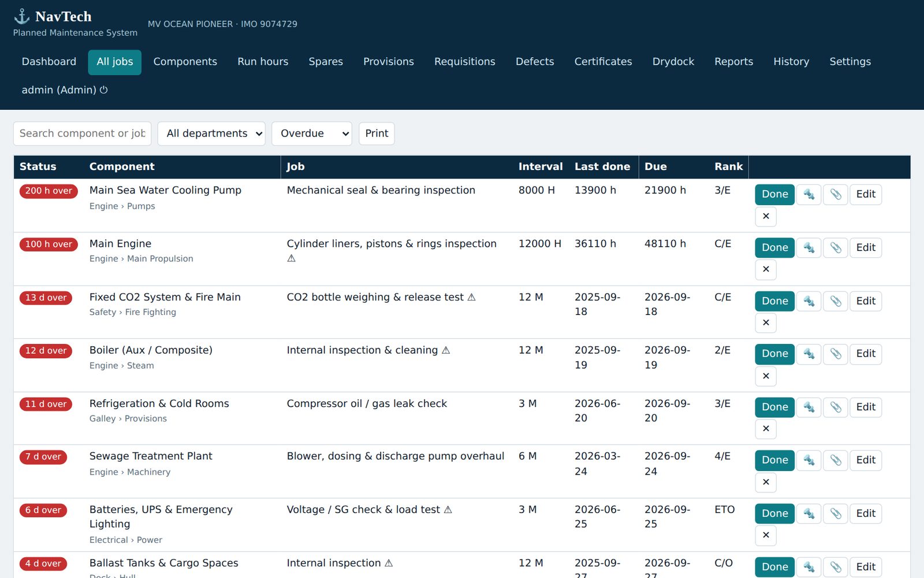Remove the Main Engine job using X
Image resolution: width=924 pixels, height=578 pixels.
pyautogui.click(x=766, y=269)
